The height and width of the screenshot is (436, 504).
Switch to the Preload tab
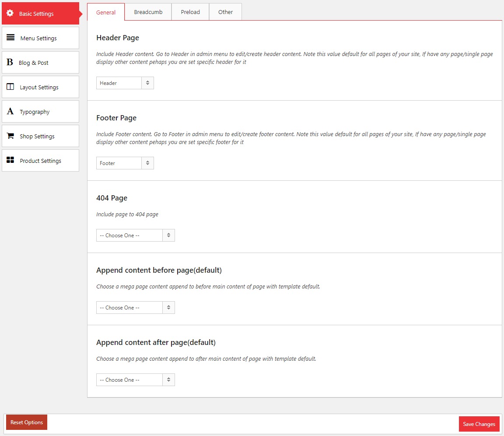190,12
